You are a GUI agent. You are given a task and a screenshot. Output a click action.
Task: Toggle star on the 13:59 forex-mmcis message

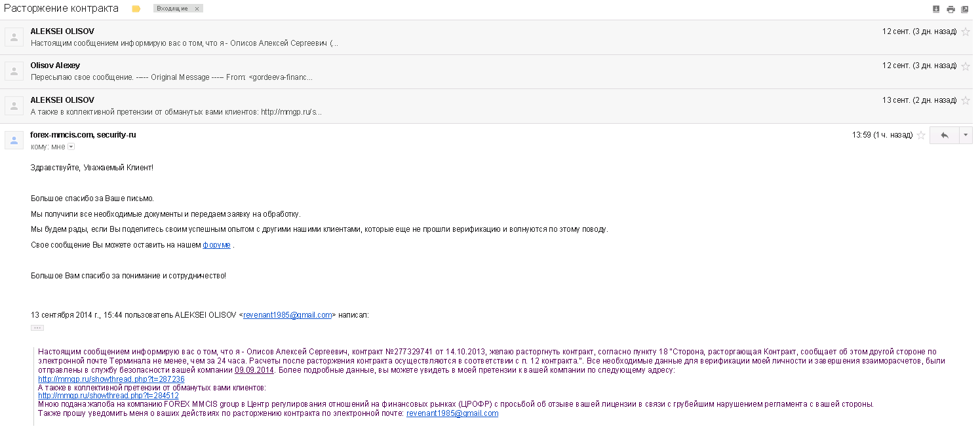(921, 136)
